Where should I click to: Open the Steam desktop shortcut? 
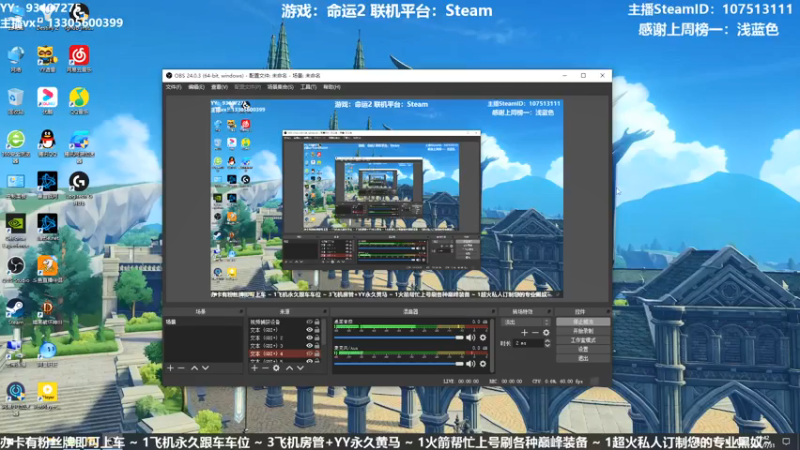[15, 312]
